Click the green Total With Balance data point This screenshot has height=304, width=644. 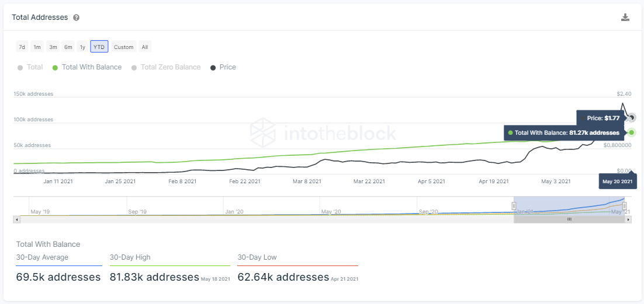(632, 132)
